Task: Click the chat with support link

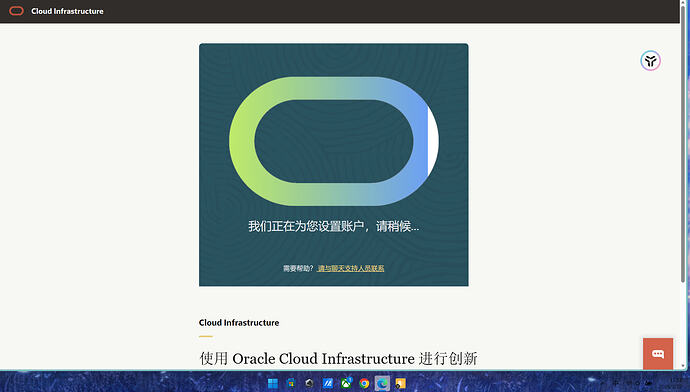Action: click(x=351, y=268)
